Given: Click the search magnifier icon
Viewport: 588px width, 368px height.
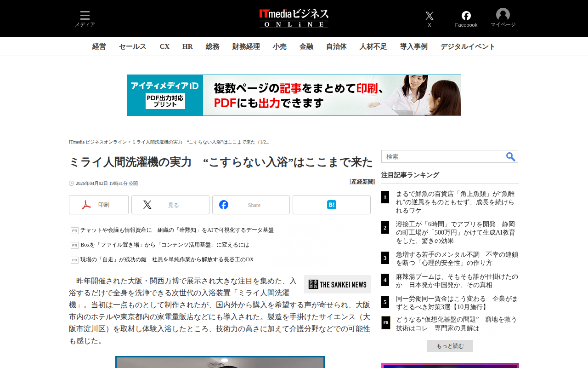Looking at the screenshot, I should pos(511,156).
